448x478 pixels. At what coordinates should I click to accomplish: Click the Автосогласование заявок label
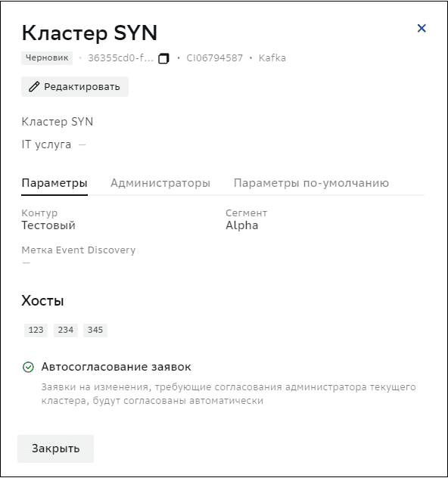(x=117, y=367)
